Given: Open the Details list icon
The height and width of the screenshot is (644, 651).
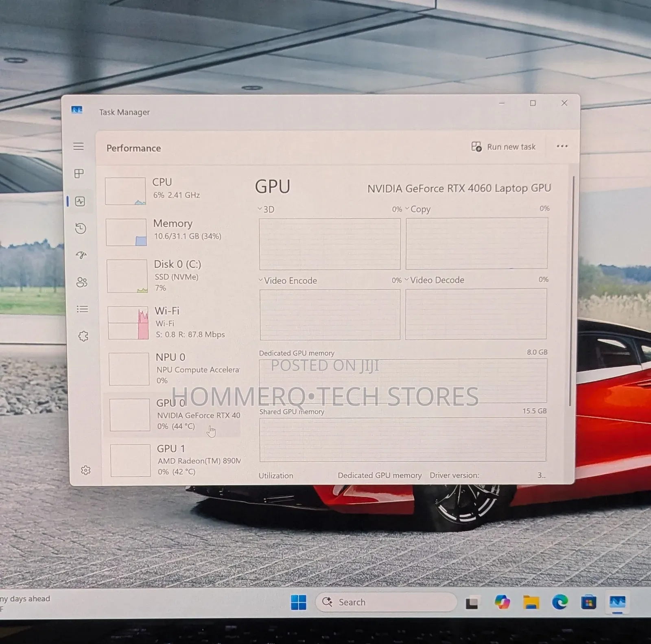Looking at the screenshot, I should pos(83,309).
